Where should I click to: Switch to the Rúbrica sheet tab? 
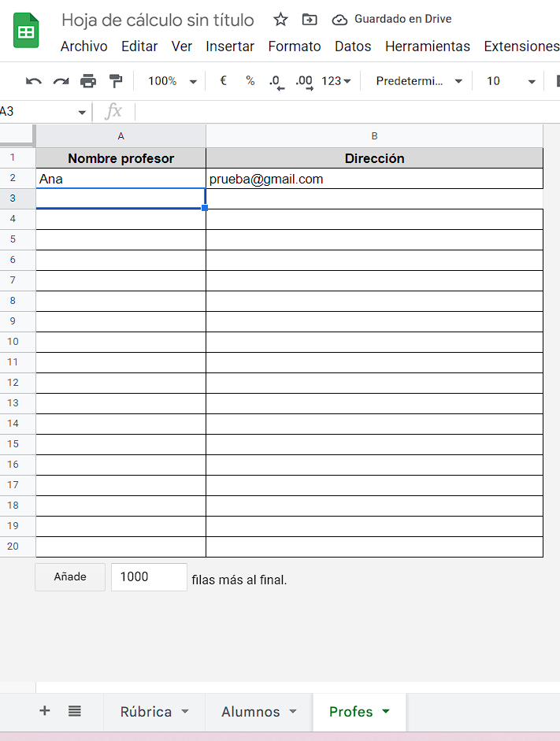(146, 712)
